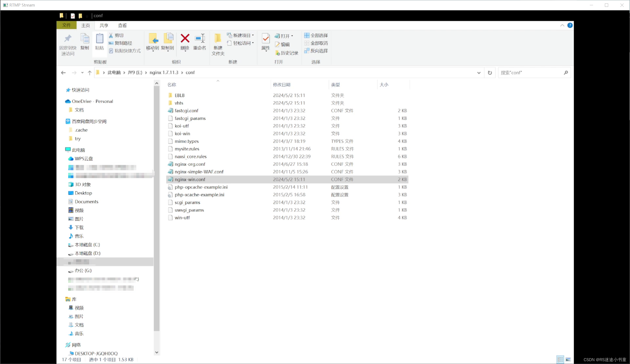Click the New Folder icon
Image resolution: width=630 pixels, height=364 pixels.
[218, 39]
